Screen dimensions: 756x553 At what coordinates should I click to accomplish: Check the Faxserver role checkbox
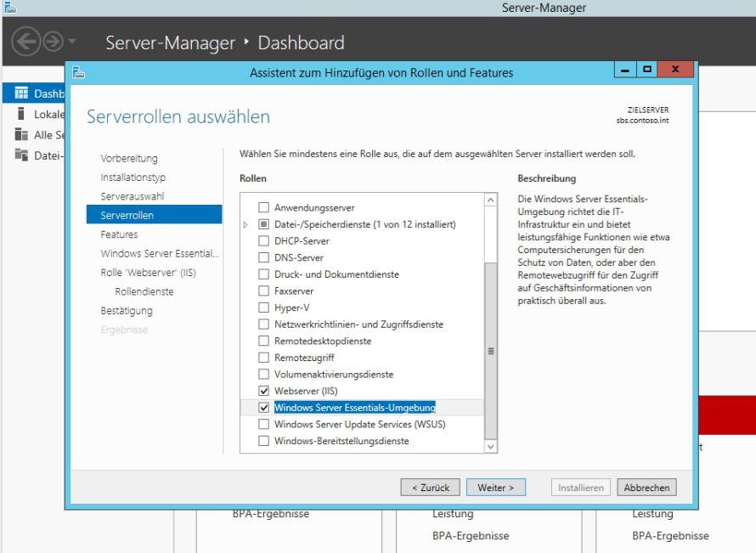coord(263,291)
